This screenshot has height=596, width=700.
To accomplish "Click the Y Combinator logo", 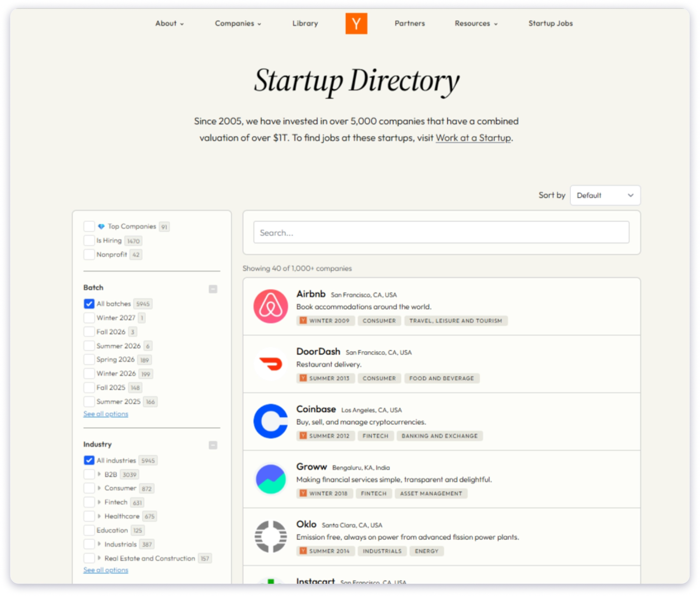I will click(356, 23).
